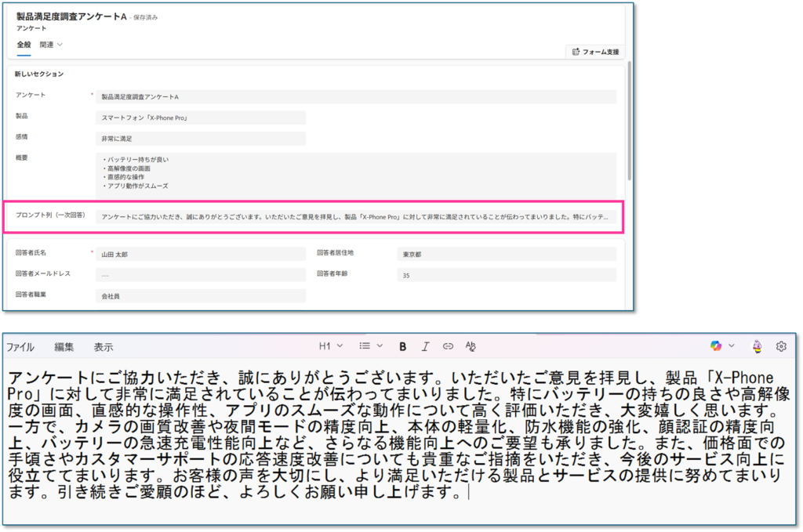Expand the H1 heading dropdown
The height and width of the screenshot is (532, 803).
(x=329, y=346)
